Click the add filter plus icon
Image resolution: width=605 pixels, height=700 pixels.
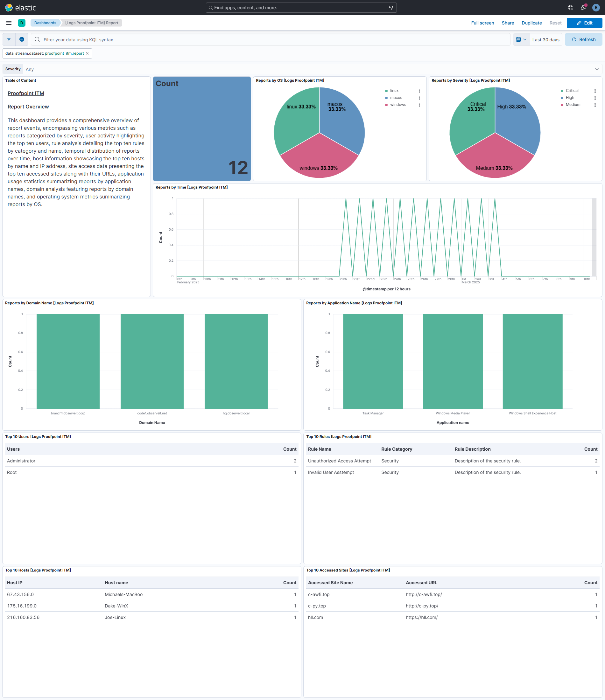click(x=22, y=39)
